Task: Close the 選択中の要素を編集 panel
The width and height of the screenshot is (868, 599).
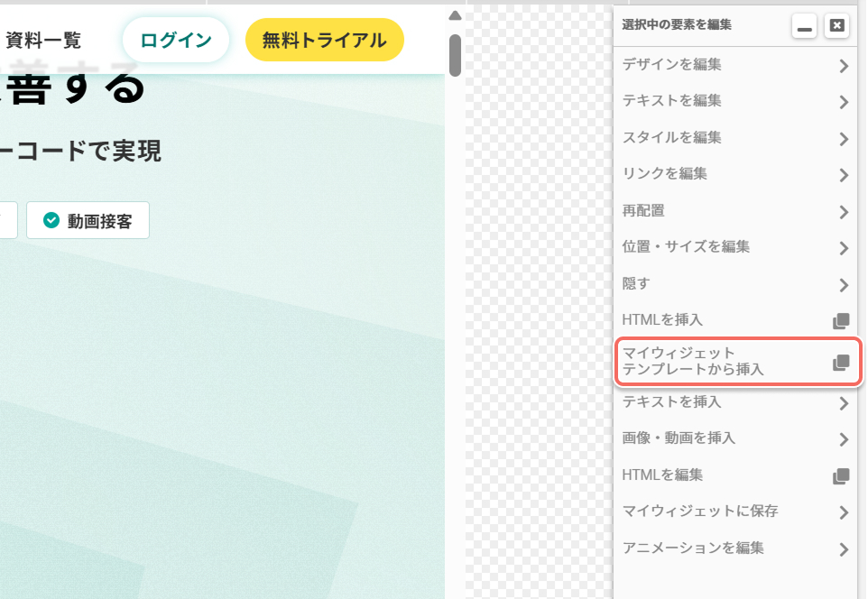Action: 837,25
